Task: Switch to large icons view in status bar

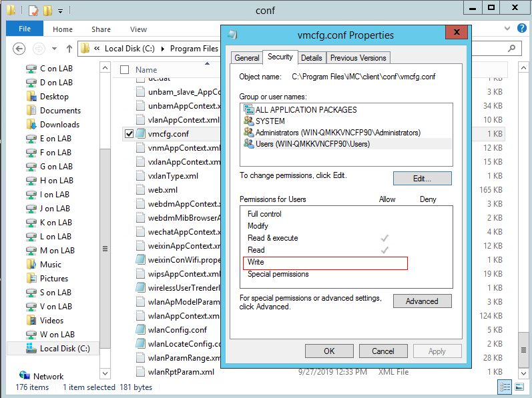Action: tap(519, 387)
